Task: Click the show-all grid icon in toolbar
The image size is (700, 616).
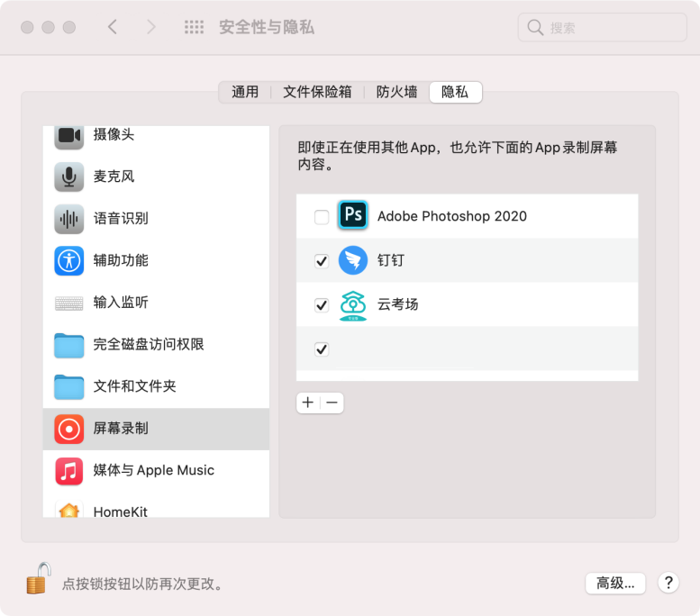Action: (x=194, y=27)
